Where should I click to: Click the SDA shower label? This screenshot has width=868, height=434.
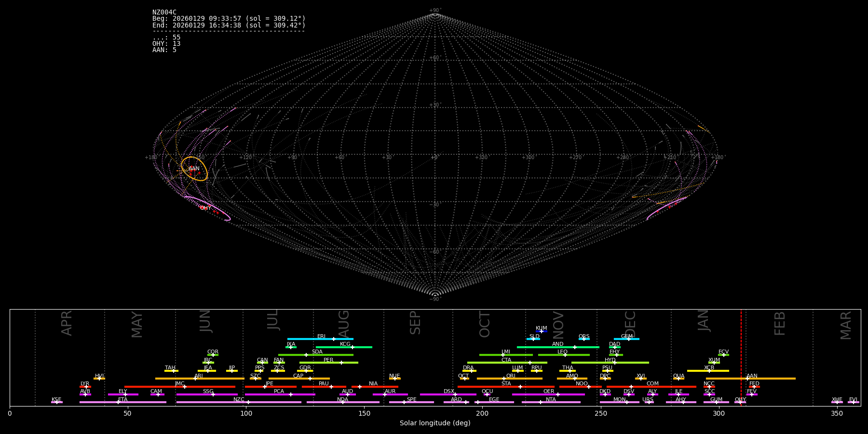pyautogui.click(x=317, y=352)
